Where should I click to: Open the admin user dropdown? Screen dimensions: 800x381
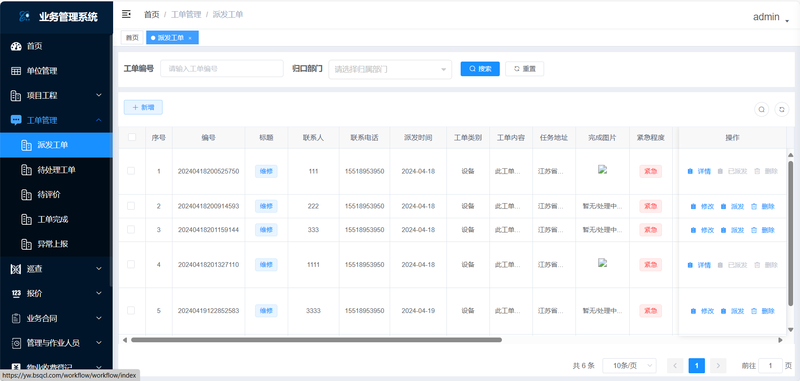770,17
